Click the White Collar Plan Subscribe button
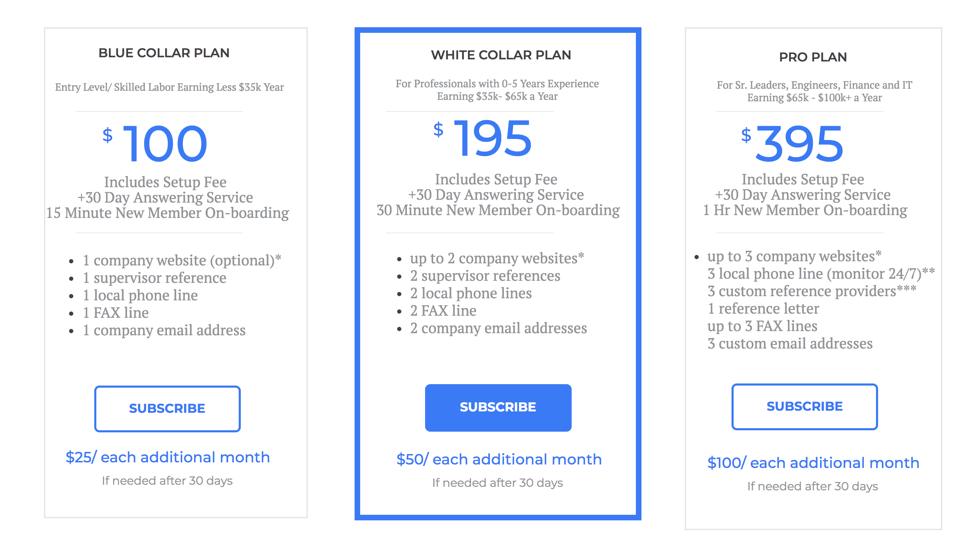The height and width of the screenshot is (549, 980). (x=498, y=407)
